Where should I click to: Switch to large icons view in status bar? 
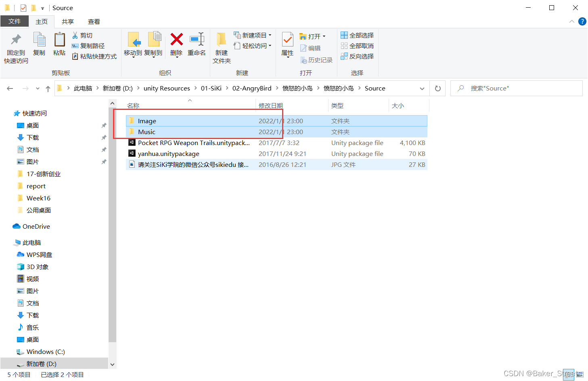tap(580, 375)
